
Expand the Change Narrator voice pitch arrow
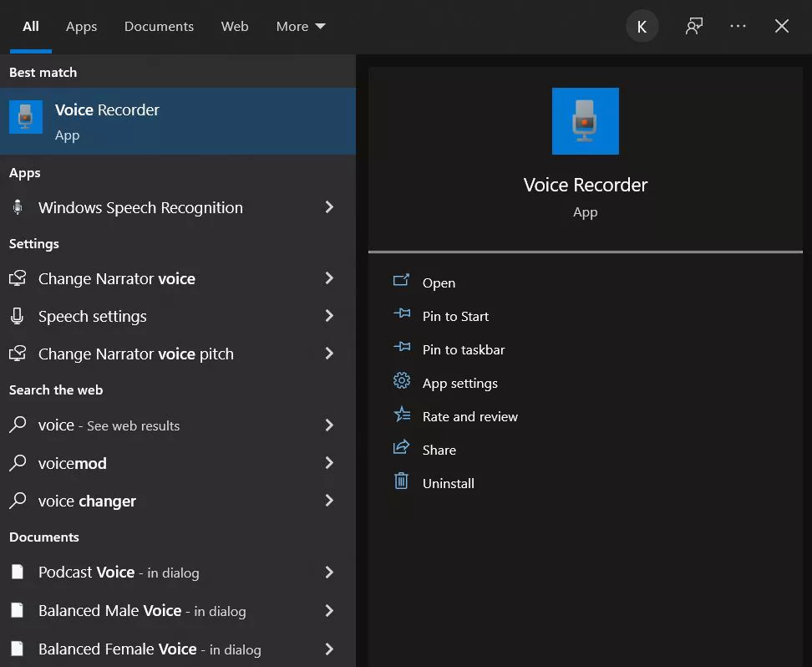point(329,354)
